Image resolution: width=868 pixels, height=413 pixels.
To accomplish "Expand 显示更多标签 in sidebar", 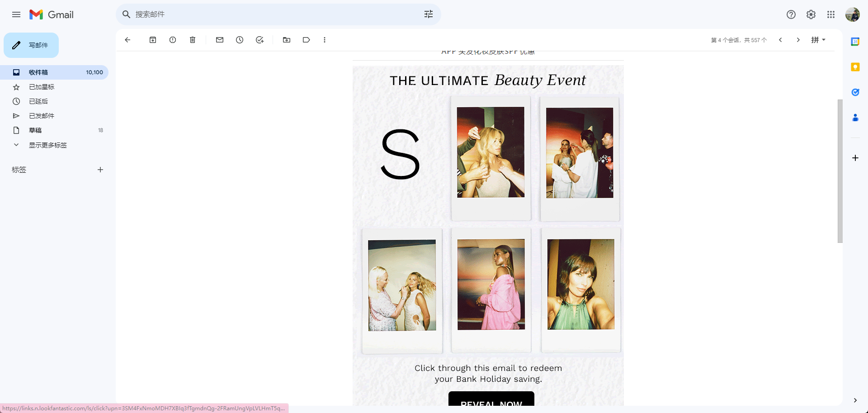I will (x=48, y=145).
